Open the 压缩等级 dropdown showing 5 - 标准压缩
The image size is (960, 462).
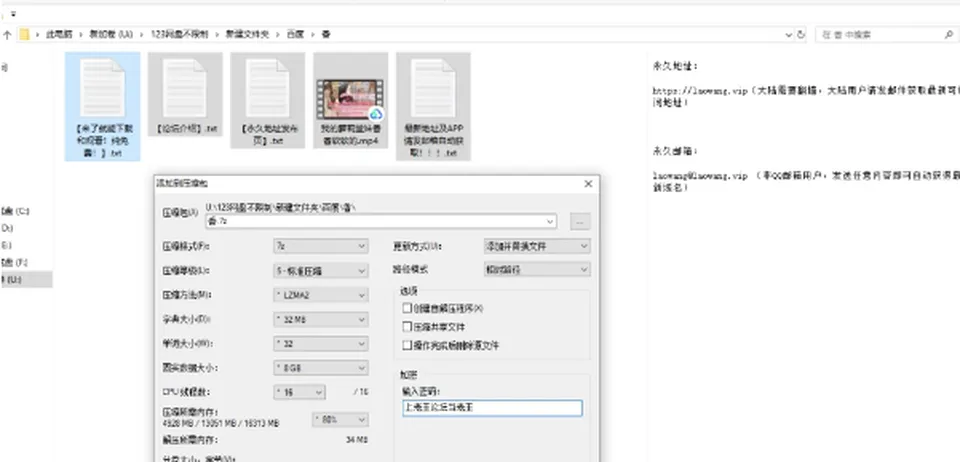(321, 270)
